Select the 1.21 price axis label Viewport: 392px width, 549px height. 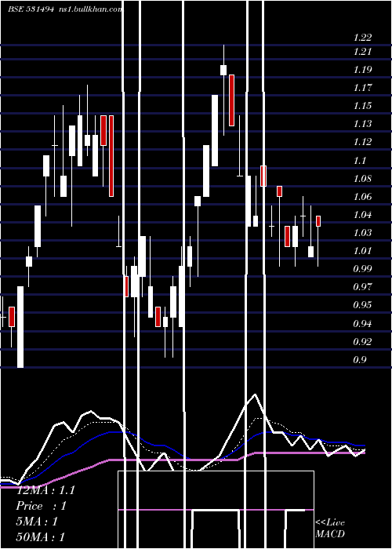[362, 52]
